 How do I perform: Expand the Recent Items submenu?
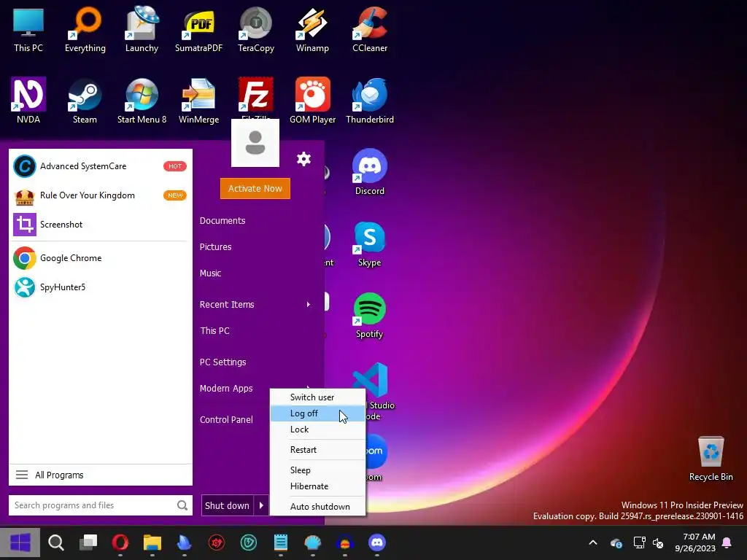(x=255, y=304)
